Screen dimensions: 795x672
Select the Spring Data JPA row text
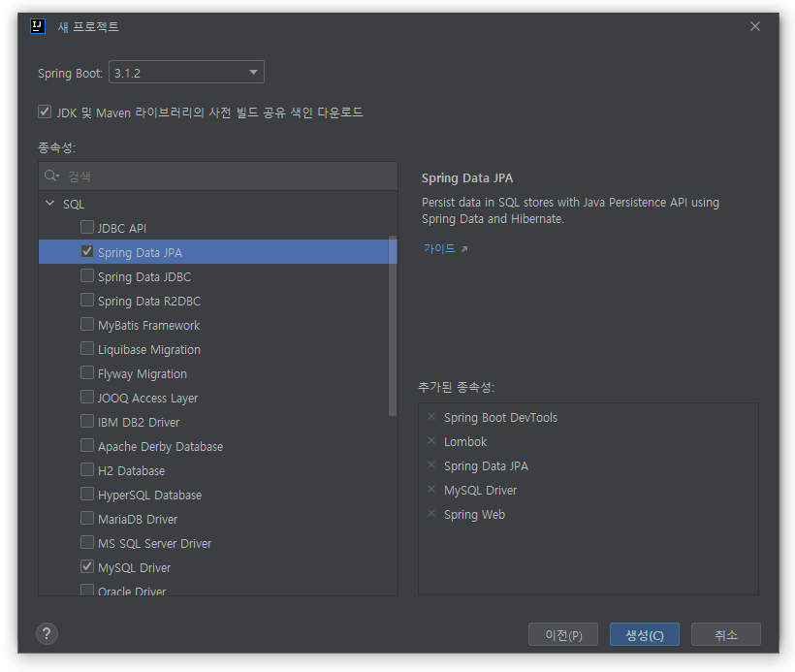pyautogui.click(x=140, y=252)
